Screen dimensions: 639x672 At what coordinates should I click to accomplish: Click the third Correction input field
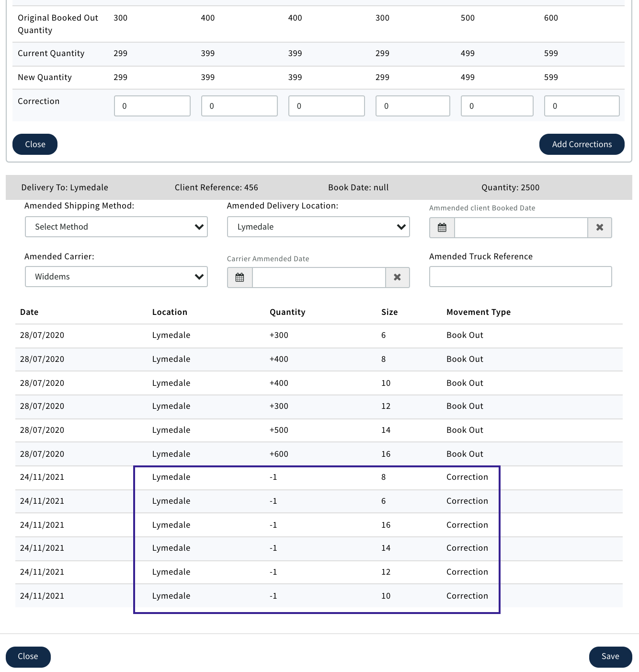tap(327, 106)
